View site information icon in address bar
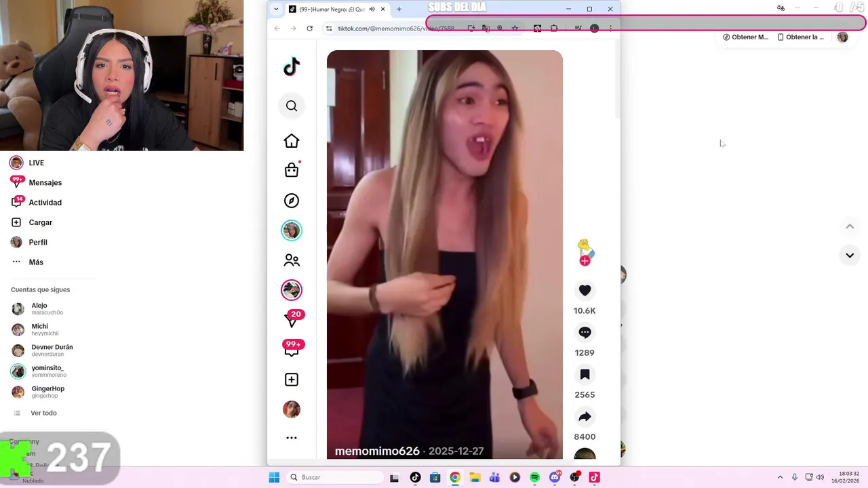 click(x=329, y=28)
